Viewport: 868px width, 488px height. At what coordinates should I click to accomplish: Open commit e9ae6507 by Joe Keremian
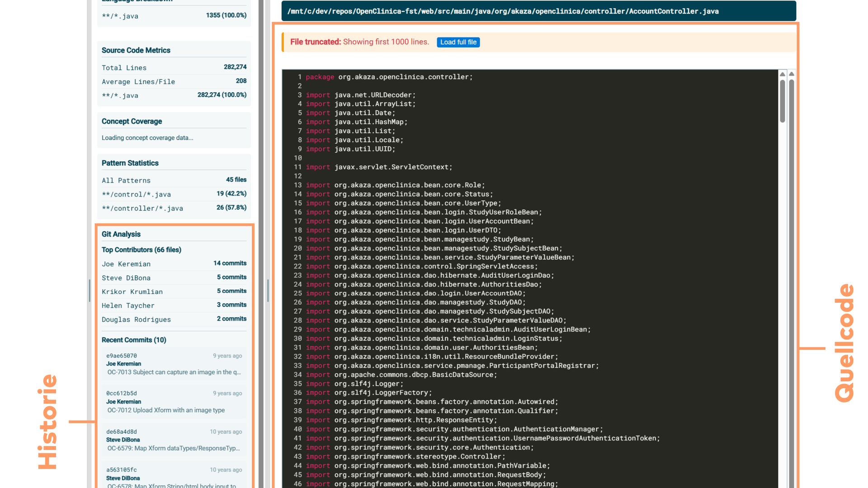174,364
